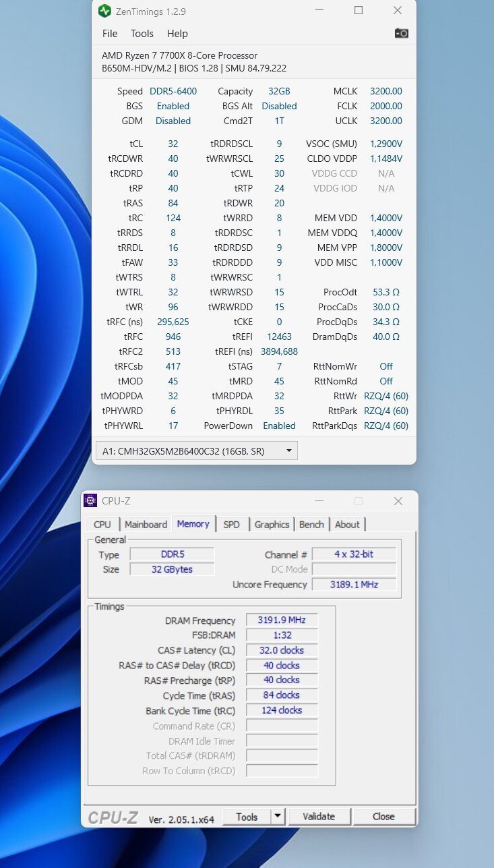Open the About tab in CPU-Z
Viewport: 494px width, 868px height.
pos(347,525)
